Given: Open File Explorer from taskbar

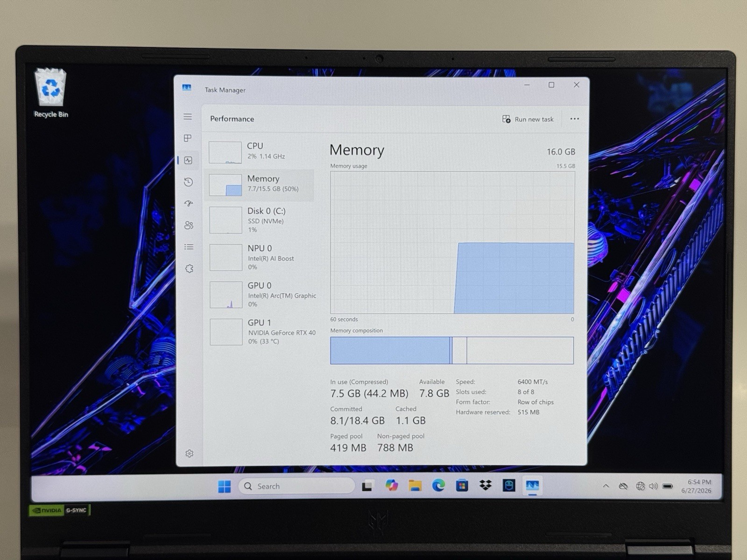Looking at the screenshot, I should click(x=415, y=486).
